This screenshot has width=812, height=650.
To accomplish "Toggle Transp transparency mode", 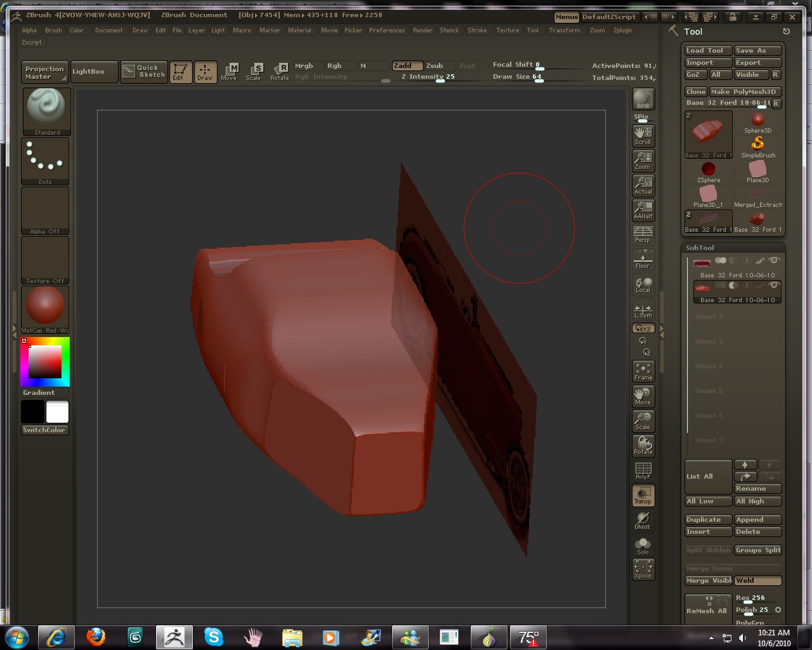I will (643, 495).
